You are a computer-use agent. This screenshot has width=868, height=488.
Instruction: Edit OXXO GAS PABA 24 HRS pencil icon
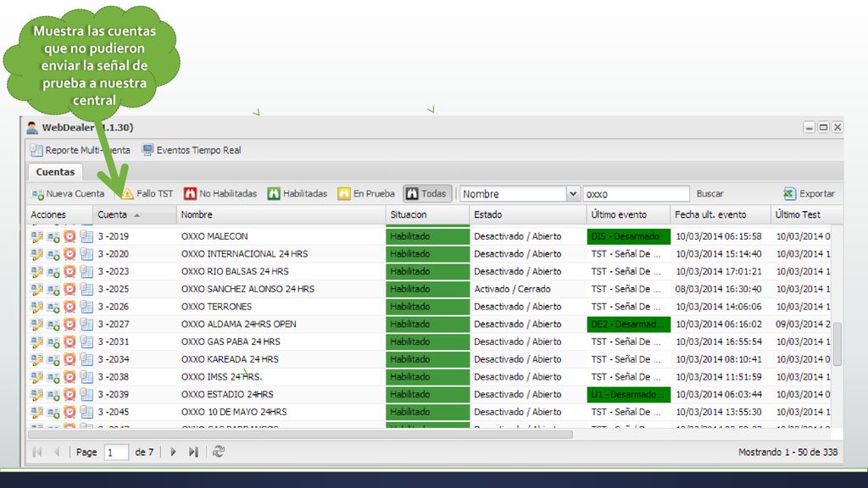pos(36,342)
